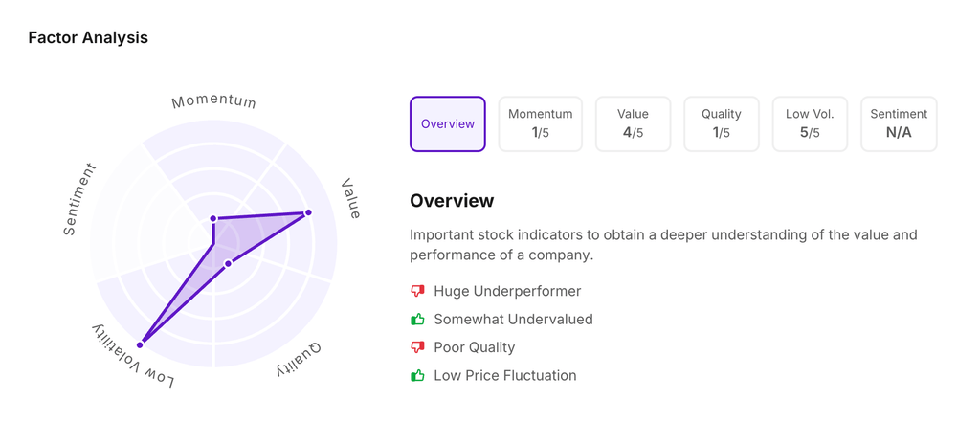This screenshot has height=422, width=980.
Task: Click the Low Volatility data point on radar
Action: tap(141, 344)
